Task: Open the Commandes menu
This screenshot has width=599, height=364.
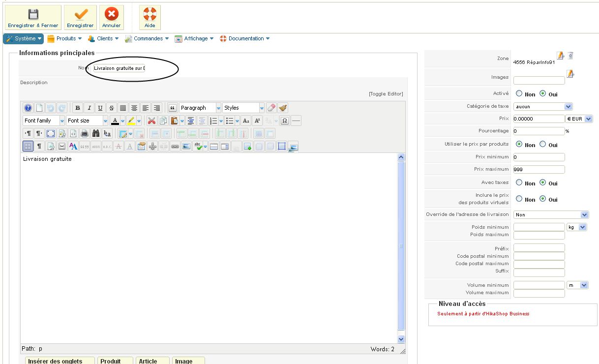Action: pos(147,38)
